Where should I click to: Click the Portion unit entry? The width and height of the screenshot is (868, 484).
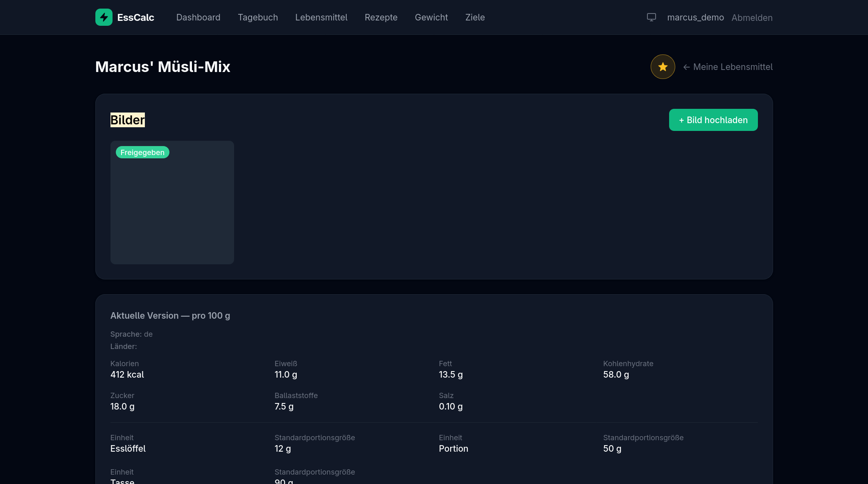tap(453, 448)
